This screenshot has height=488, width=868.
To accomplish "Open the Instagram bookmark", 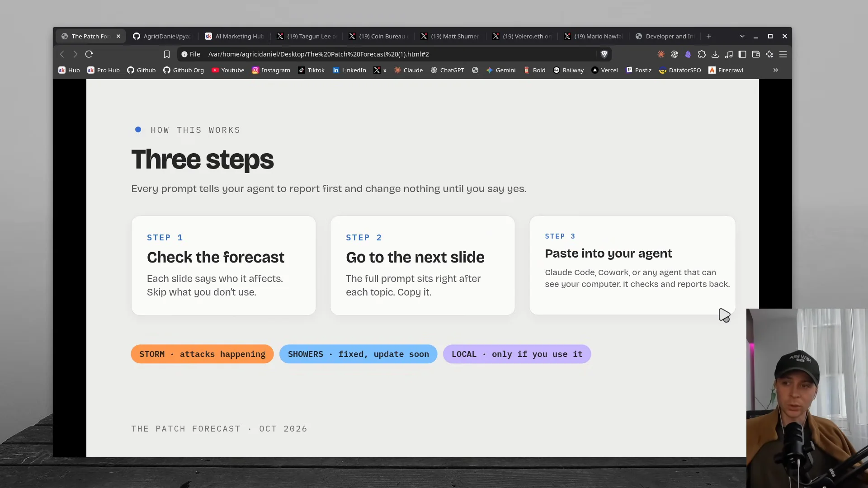I will (271, 70).
